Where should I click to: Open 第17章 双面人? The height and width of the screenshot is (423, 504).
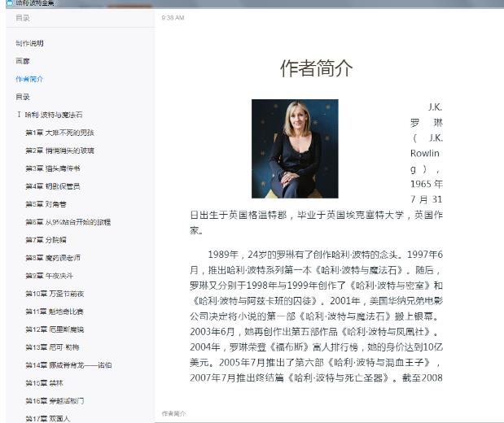(48, 418)
